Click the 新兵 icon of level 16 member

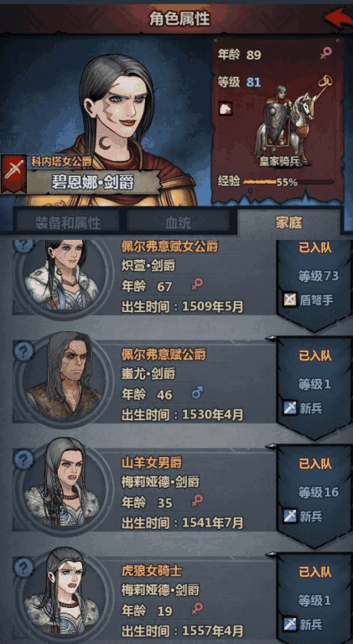point(290,516)
